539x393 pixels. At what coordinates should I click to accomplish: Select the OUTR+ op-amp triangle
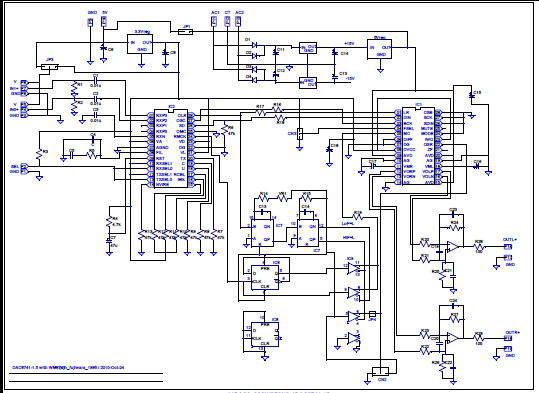point(453,338)
